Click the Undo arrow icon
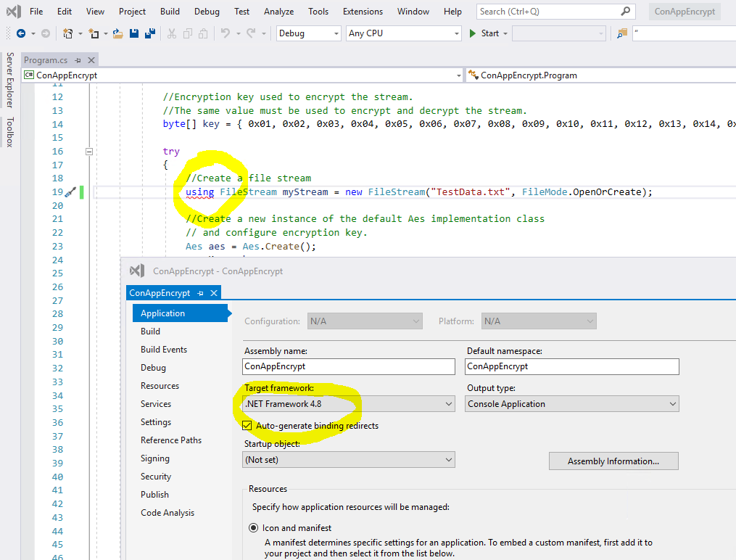736x560 pixels. tap(226, 33)
